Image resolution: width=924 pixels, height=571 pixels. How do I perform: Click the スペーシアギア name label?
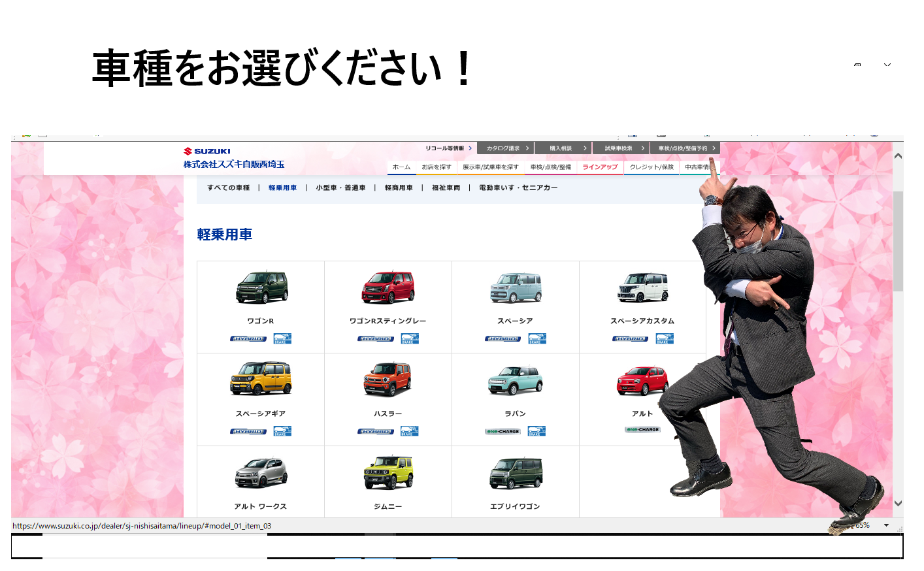click(261, 414)
